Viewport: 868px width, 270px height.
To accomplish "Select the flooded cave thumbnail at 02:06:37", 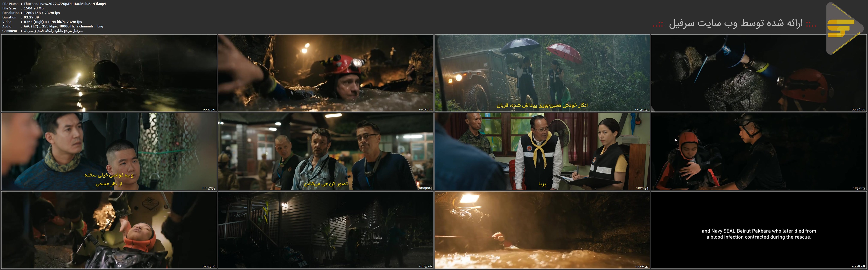I will (x=542, y=230).
